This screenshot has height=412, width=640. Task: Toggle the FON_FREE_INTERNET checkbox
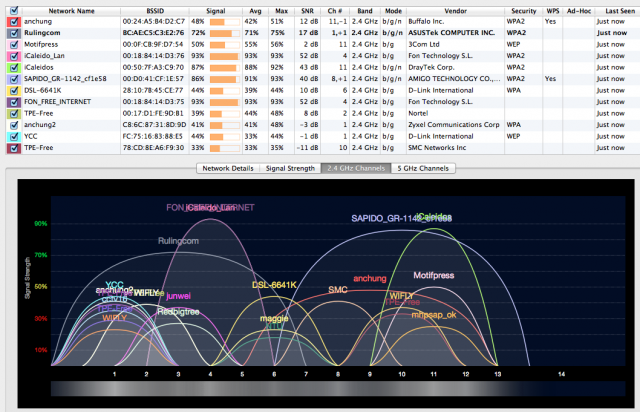(x=14, y=102)
